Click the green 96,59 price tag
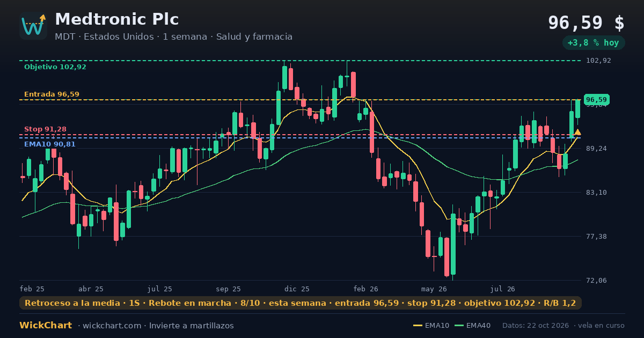Screen dimensions: 644x338 click(597, 100)
